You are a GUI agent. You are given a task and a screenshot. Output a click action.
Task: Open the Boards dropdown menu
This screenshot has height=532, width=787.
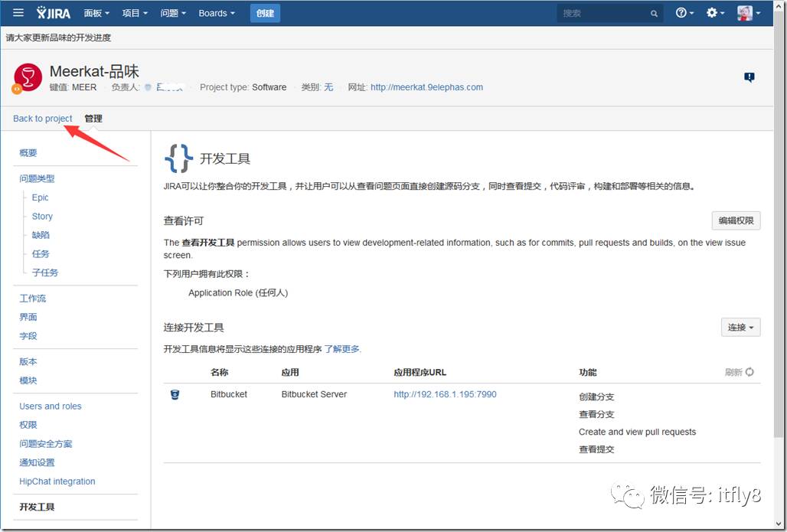pos(217,13)
